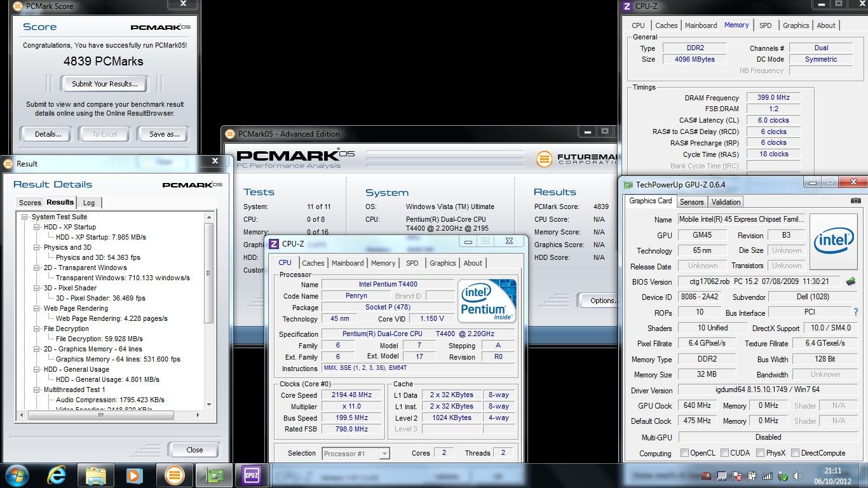Collapse the System Test Suite tree node
Viewport: 868px width, 488px height.
[x=25, y=217]
